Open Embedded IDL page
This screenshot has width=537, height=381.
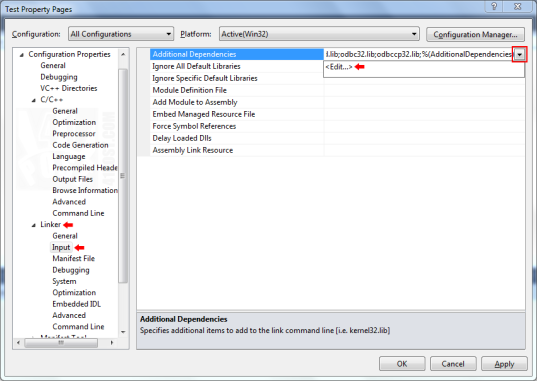76,304
